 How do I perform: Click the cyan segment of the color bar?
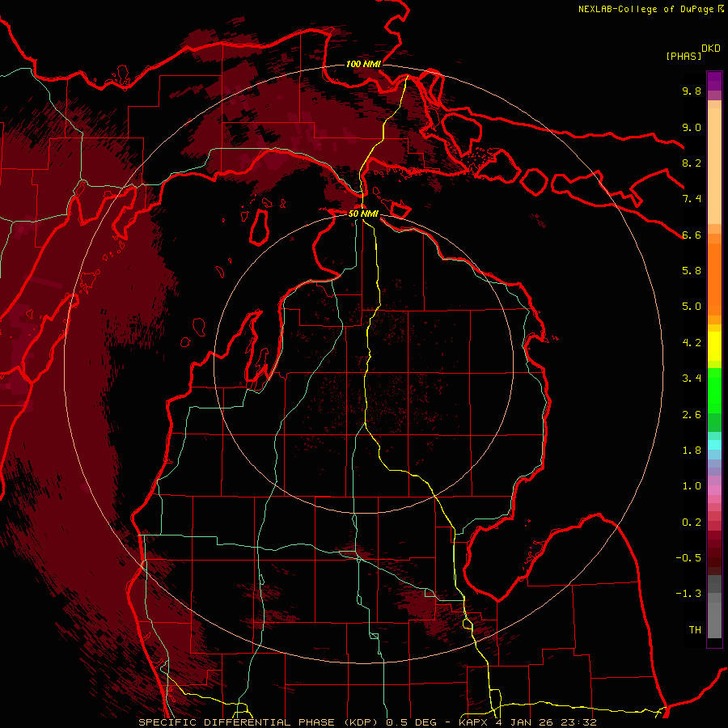point(714,445)
